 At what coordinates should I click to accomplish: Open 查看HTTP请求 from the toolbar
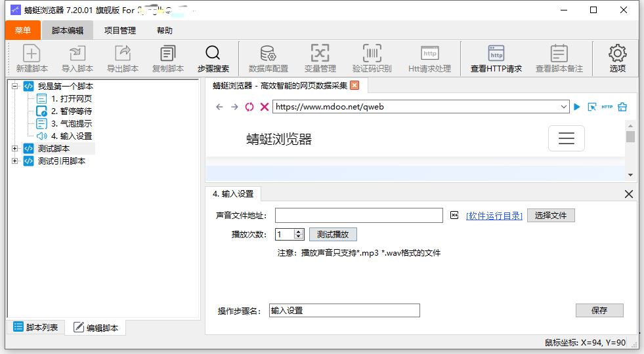click(x=496, y=54)
